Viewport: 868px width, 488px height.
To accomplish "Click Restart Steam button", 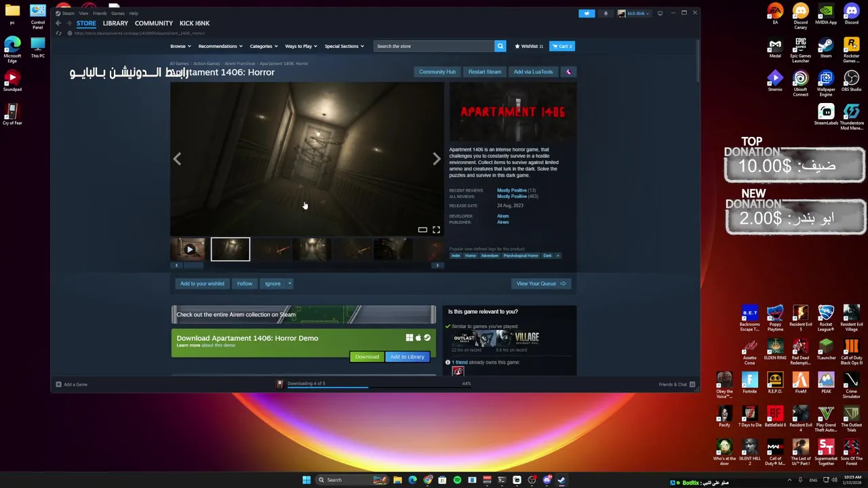I will [x=485, y=72].
